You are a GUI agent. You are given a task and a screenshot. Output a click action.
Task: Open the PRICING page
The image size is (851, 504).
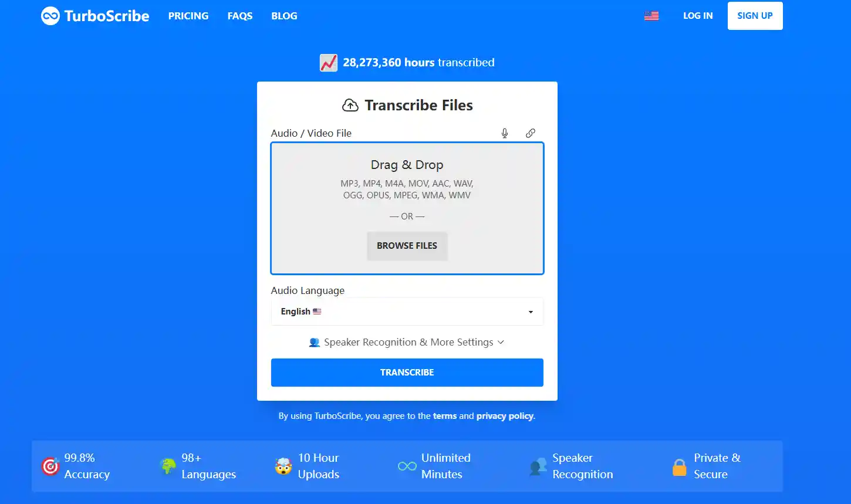[188, 16]
